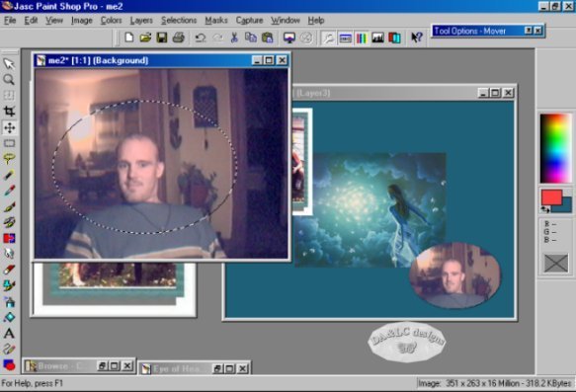Viewport: 576px width, 392px height.
Task: Maximize the Layer3 image window
Action: point(495,93)
